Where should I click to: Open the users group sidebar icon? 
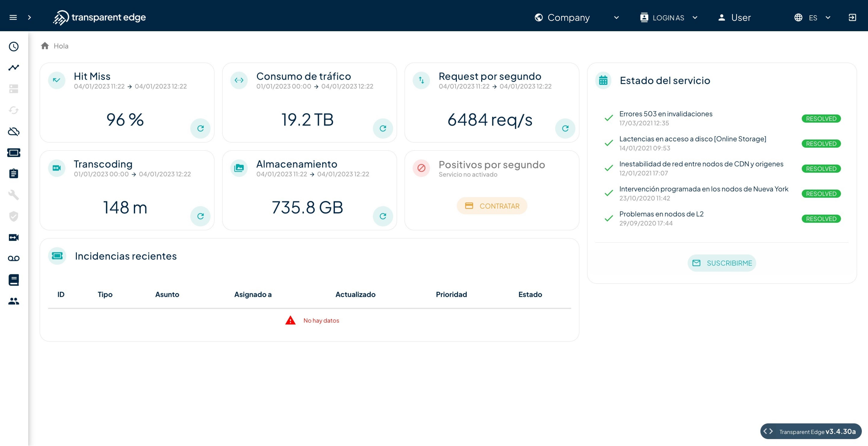13,301
